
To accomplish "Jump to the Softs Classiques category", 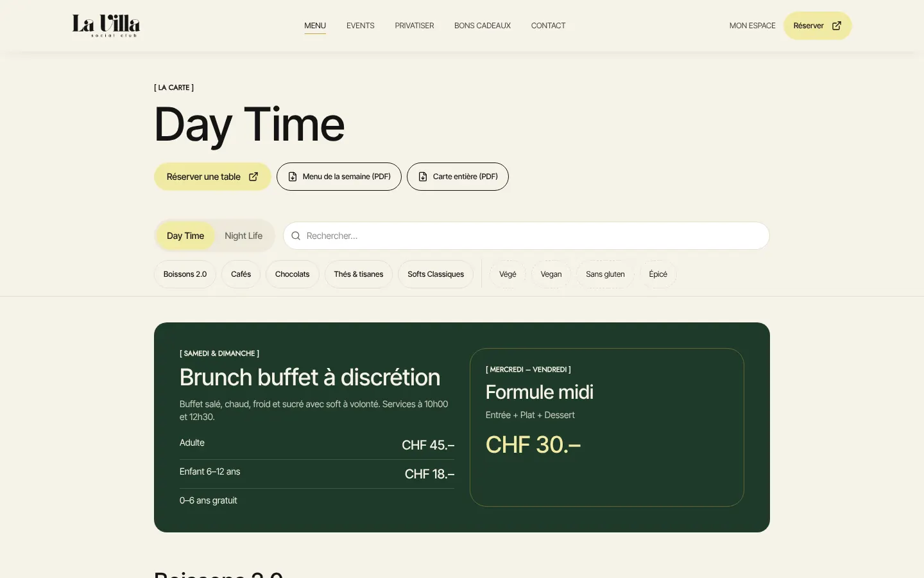I will click(x=436, y=274).
